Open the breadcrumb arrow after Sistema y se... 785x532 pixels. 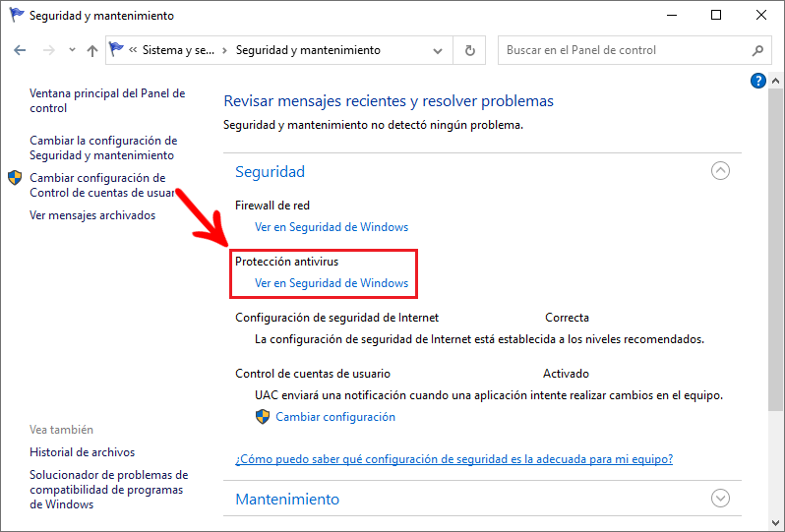[225, 50]
